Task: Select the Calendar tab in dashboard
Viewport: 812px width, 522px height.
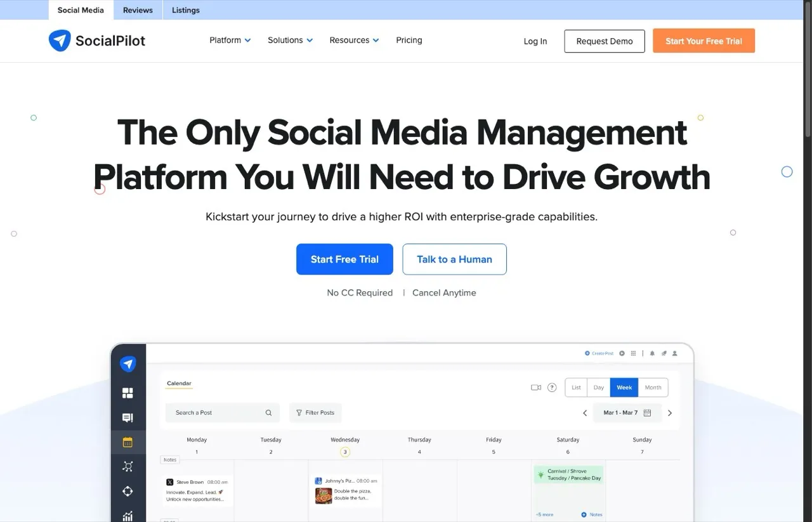Action: click(179, 384)
